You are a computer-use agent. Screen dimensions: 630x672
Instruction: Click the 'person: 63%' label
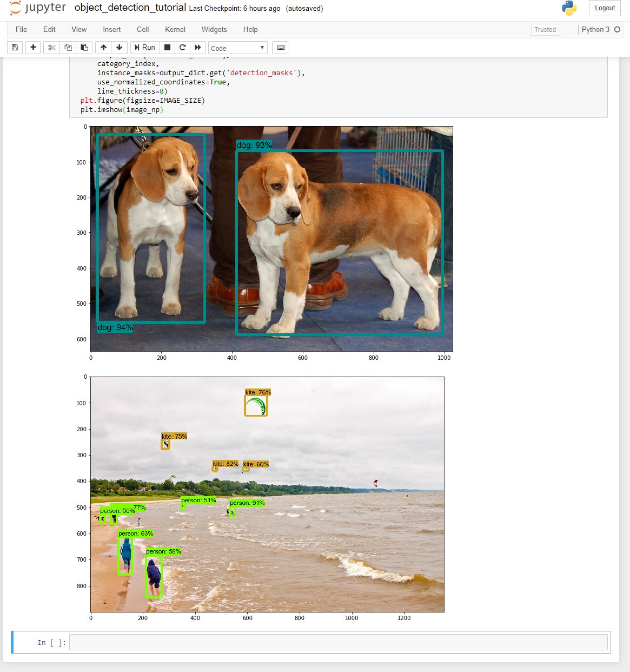(x=136, y=533)
